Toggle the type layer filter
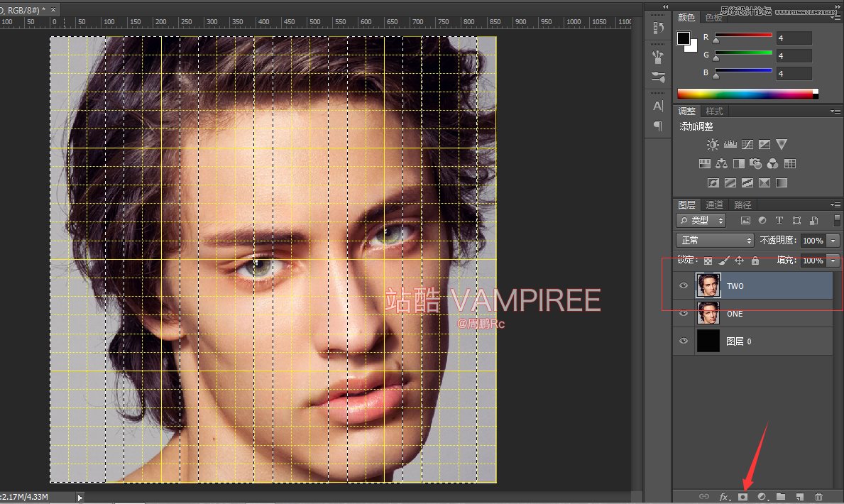Image resolution: width=844 pixels, height=504 pixels. [779, 220]
